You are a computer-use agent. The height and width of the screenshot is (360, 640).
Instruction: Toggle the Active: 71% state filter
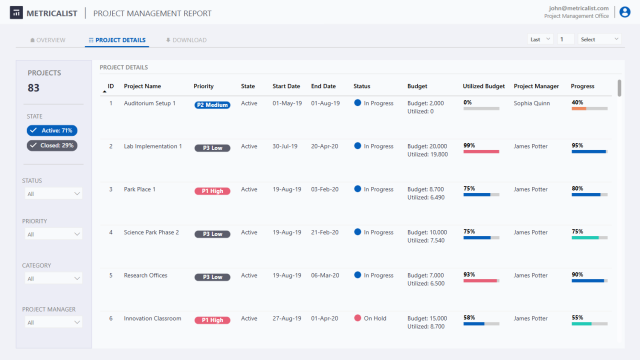52,131
